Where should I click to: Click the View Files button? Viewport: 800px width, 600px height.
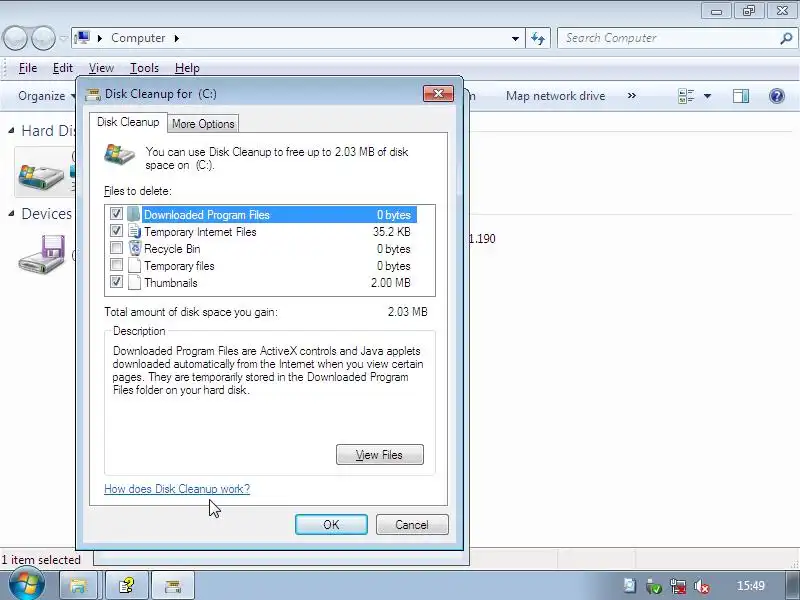point(380,455)
